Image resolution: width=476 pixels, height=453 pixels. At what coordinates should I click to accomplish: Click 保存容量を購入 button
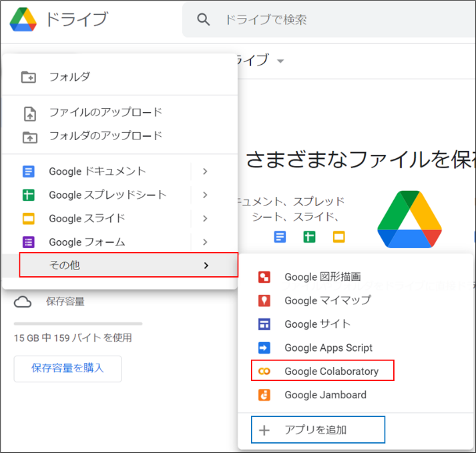tap(67, 369)
